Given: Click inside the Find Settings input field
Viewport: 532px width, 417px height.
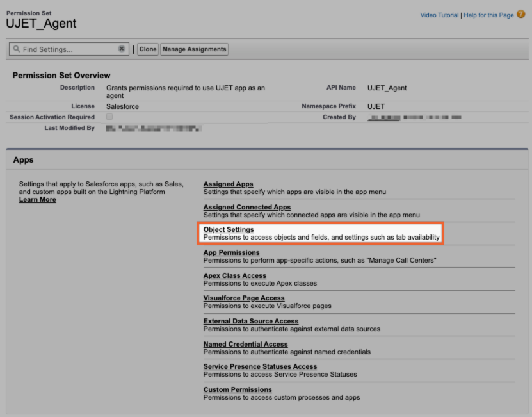Looking at the screenshot, I should [x=70, y=49].
